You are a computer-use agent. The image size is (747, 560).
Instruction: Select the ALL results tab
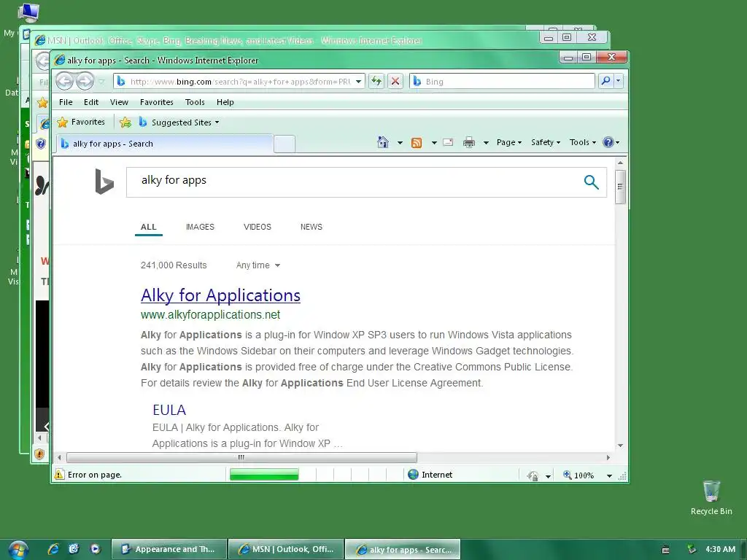pyautogui.click(x=149, y=227)
